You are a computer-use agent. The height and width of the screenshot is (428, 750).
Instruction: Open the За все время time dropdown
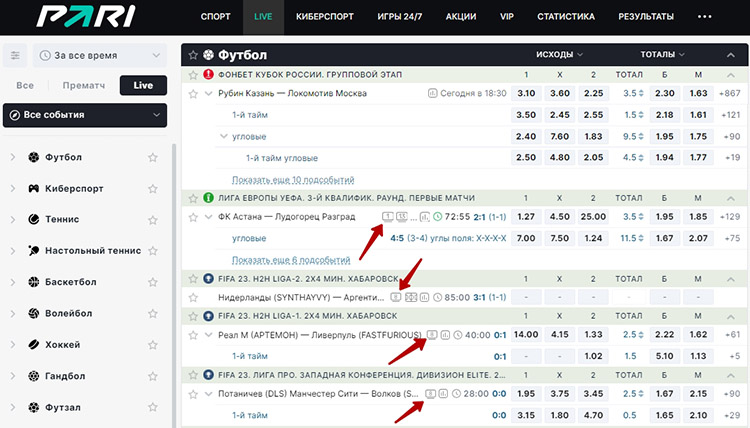tap(99, 56)
